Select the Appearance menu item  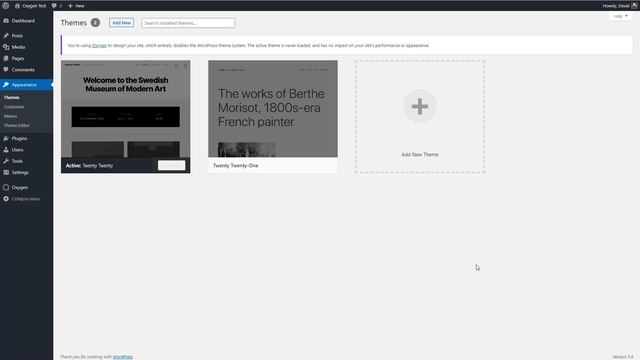tap(24, 85)
